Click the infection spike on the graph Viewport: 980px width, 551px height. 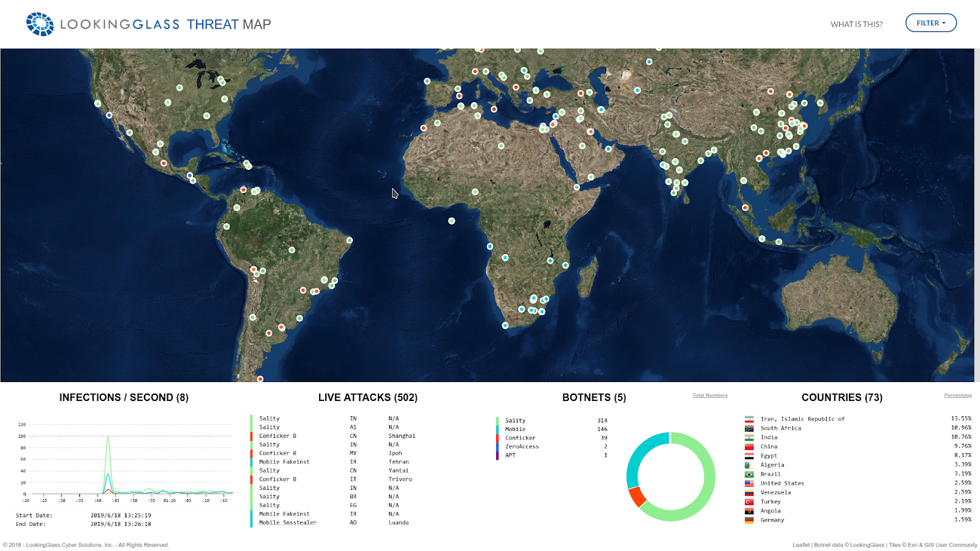(x=108, y=438)
